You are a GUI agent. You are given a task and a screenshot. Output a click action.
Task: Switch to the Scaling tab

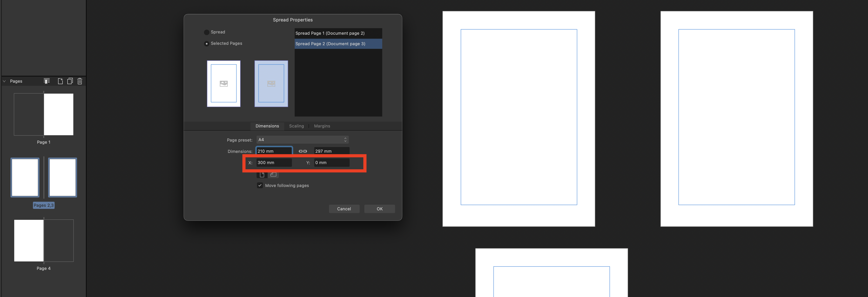296,126
